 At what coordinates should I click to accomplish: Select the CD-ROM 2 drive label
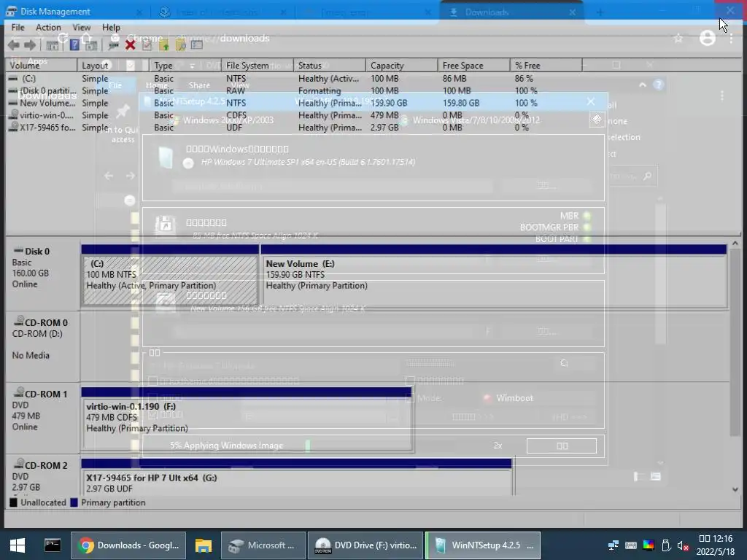pos(42,476)
